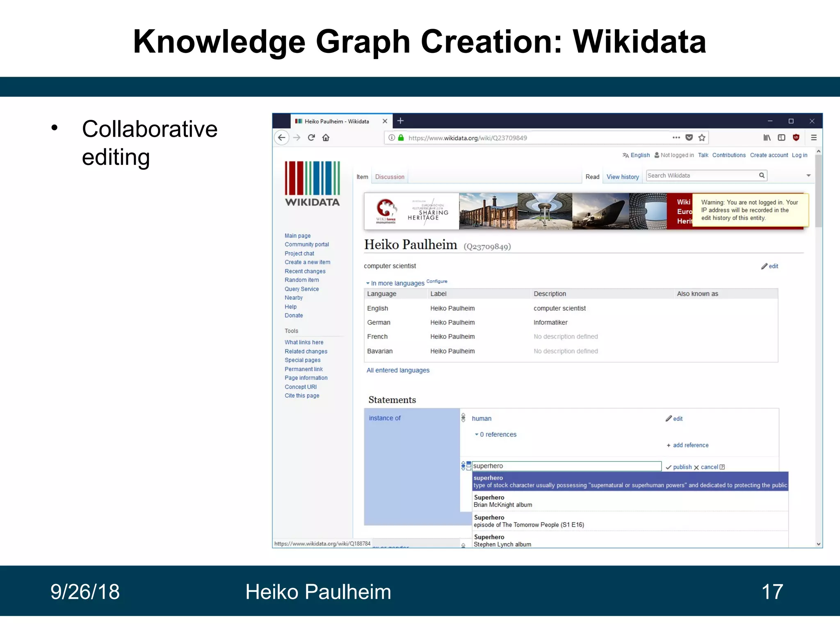Click the Configure languages link
The height and width of the screenshot is (630, 840).
437,281
